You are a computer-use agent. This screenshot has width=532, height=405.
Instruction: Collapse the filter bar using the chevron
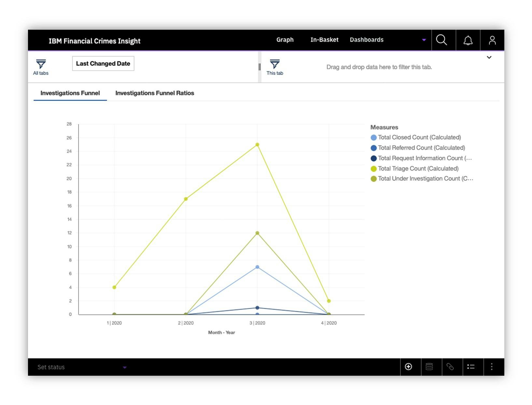click(x=489, y=57)
